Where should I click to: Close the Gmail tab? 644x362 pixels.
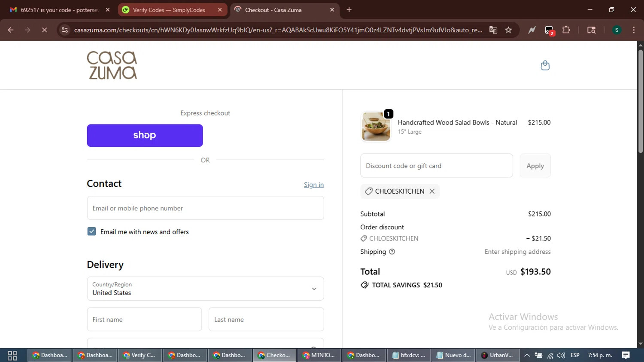tap(108, 10)
